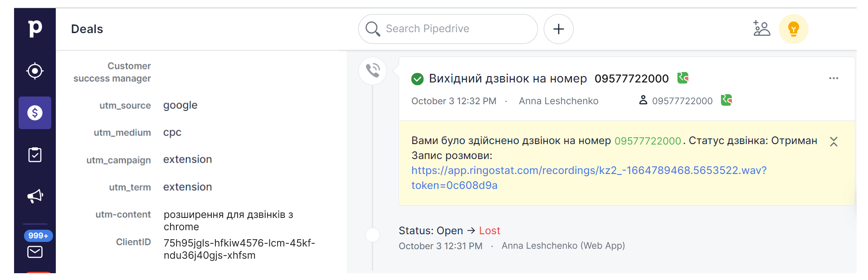Click utm_medium value cpc
The height and width of the screenshot is (280, 868).
pyautogui.click(x=172, y=133)
